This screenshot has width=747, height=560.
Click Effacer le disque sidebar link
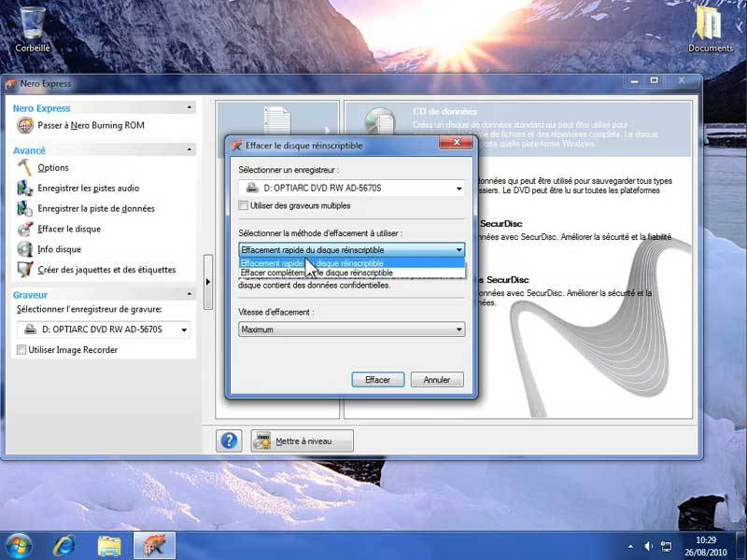click(x=69, y=229)
